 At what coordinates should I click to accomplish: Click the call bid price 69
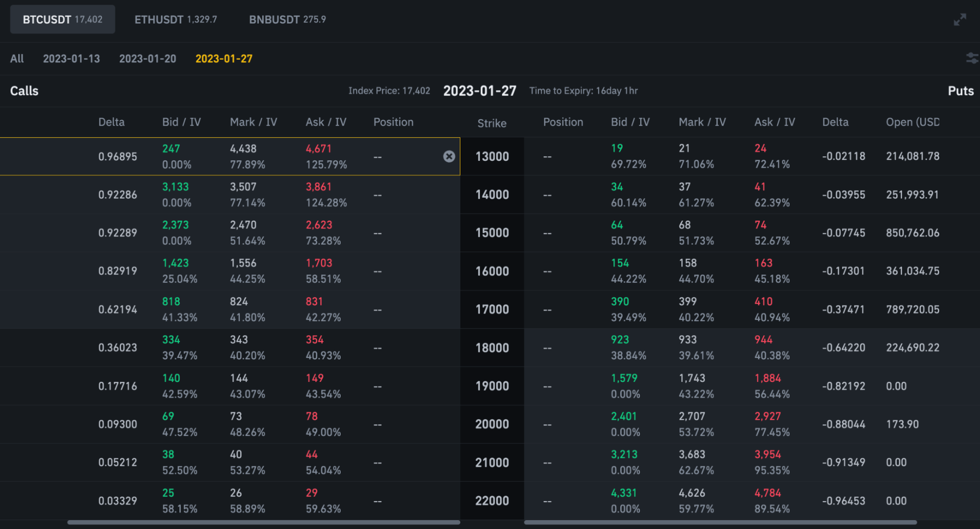point(168,416)
